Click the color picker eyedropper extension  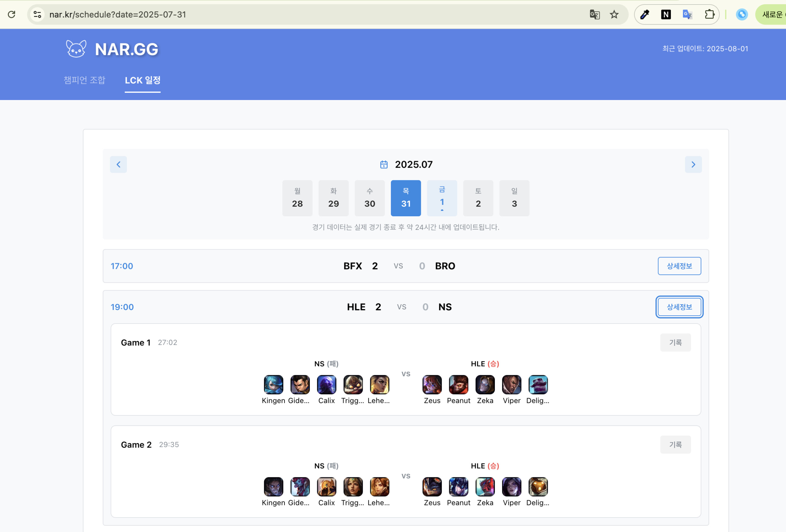[x=645, y=15]
